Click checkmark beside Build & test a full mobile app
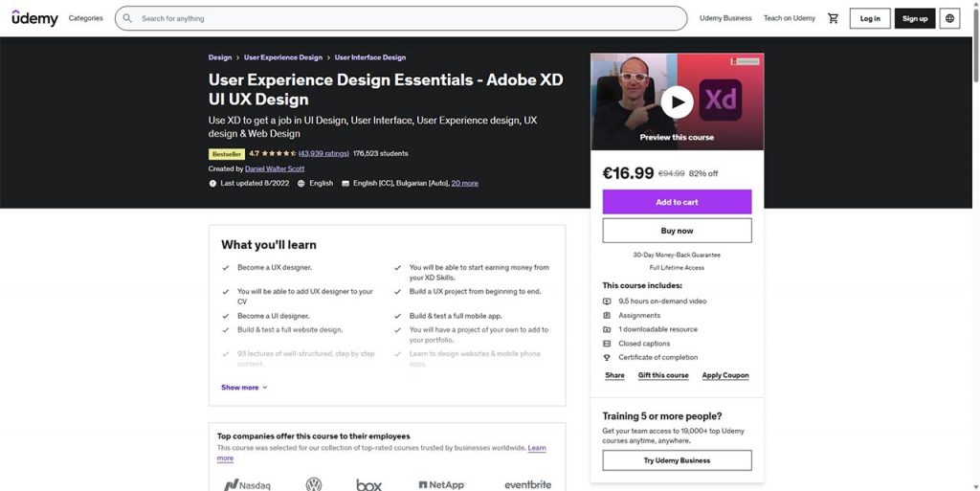The height and width of the screenshot is (491, 980). tap(397, 316)
